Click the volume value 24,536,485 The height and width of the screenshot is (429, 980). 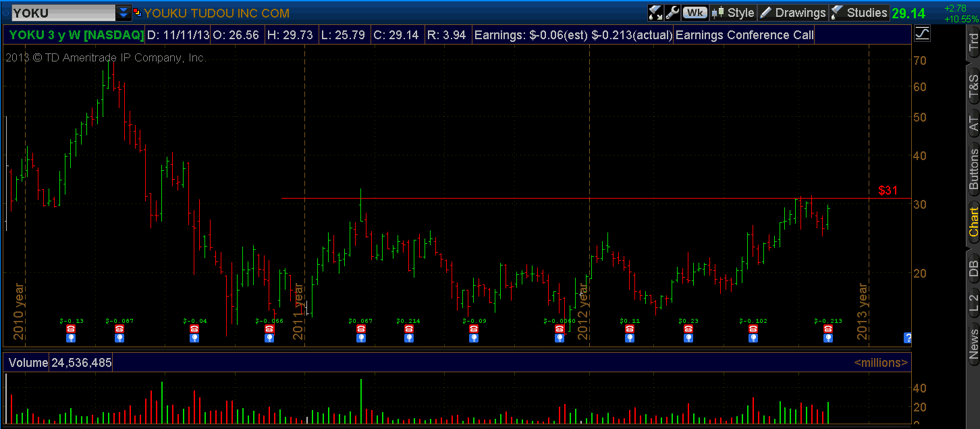click(81, 363)
